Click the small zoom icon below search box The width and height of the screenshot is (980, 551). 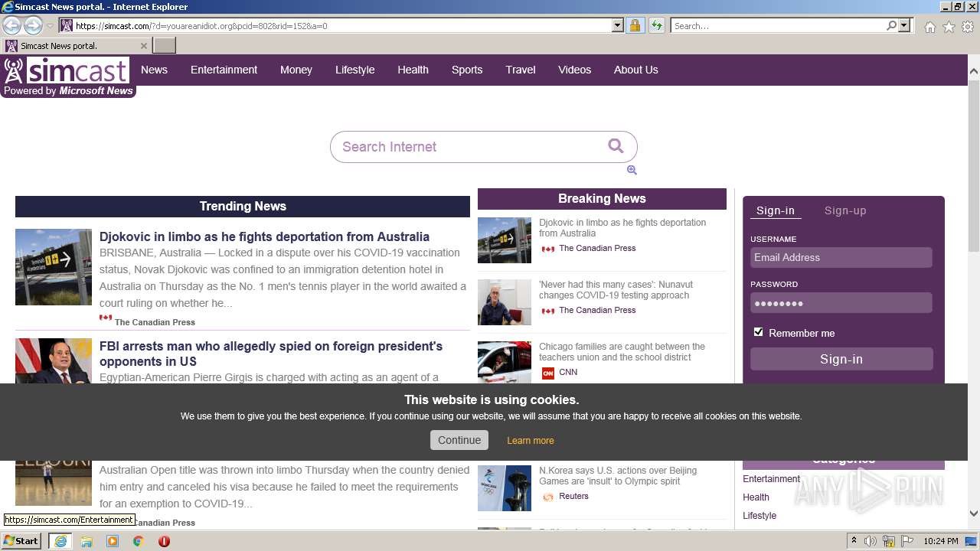(x=632, y=170)
